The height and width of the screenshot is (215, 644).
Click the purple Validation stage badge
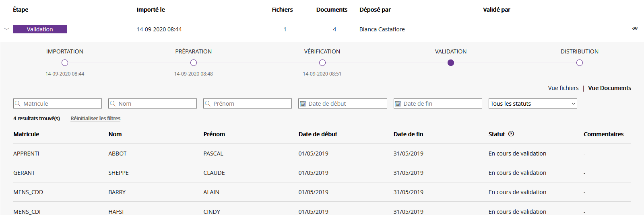click(40, 29)
